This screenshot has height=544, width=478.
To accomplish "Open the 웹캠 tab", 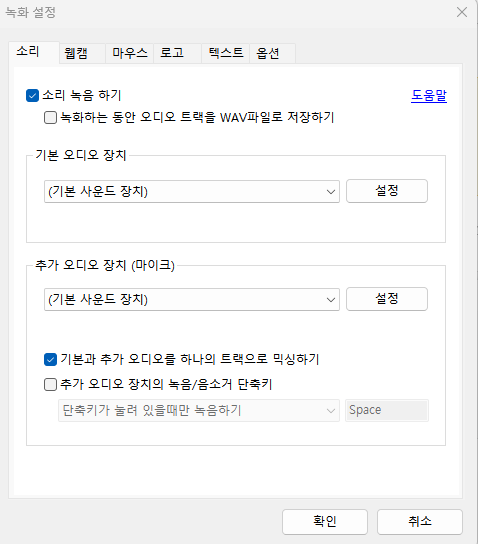I will [82, 54].
